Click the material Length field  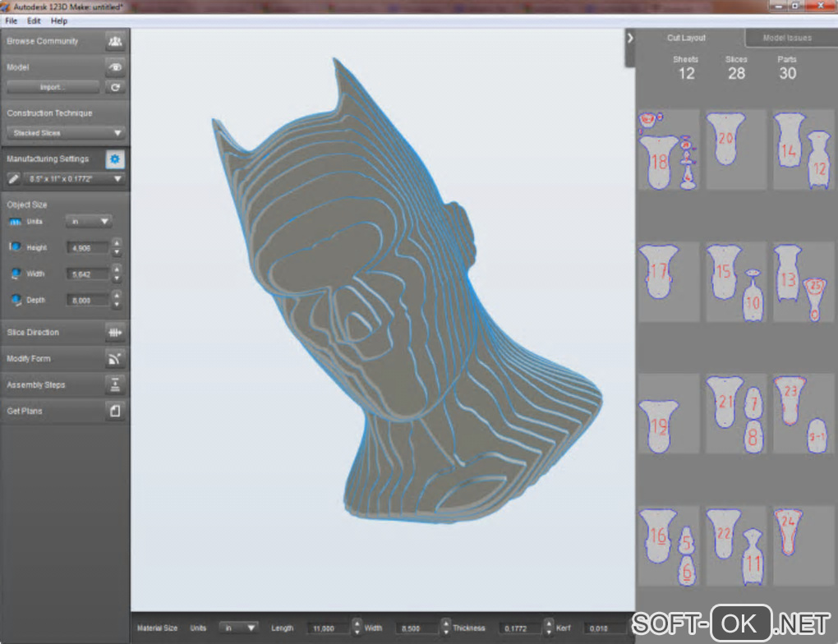(x=329, y=628)
